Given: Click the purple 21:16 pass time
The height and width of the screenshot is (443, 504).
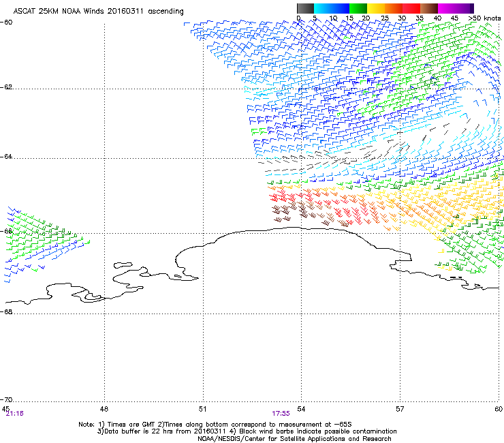Looking at the screenshot, I should coord(14,414).
